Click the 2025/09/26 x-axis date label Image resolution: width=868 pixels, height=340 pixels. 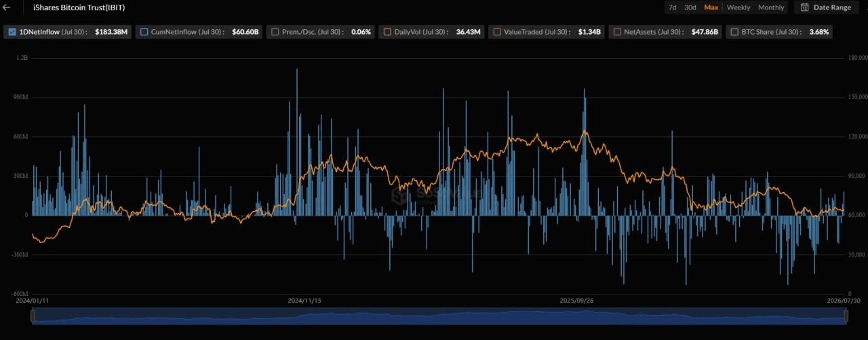577,300
